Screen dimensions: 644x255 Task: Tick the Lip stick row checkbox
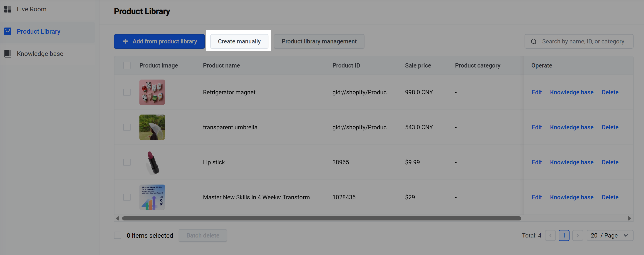point(127,162)
